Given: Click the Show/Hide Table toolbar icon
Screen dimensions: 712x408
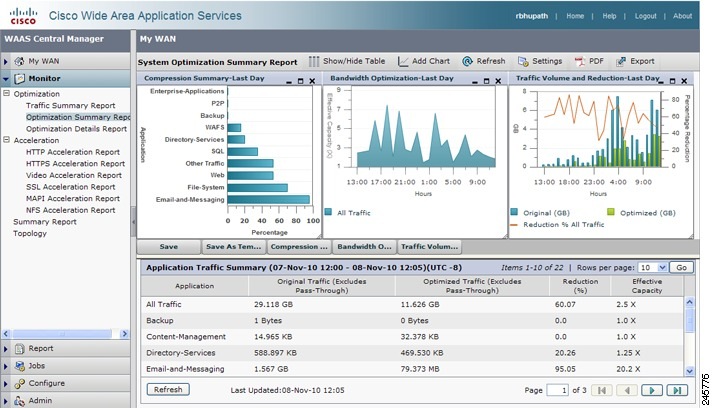Looking at the screenshot, I should 314,61.
